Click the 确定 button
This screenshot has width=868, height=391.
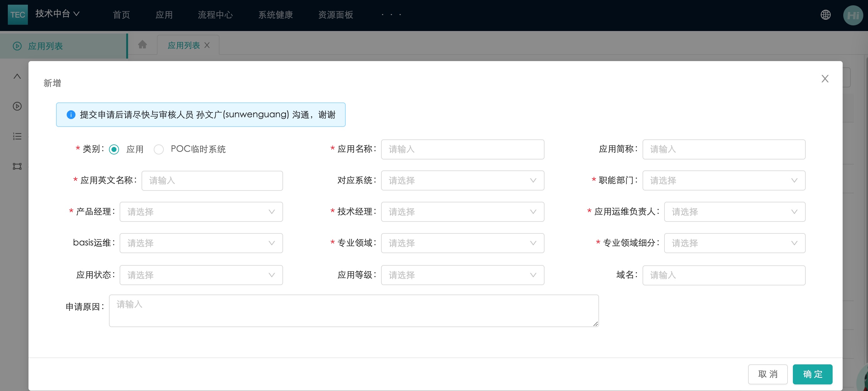click(x=812, y=374)
